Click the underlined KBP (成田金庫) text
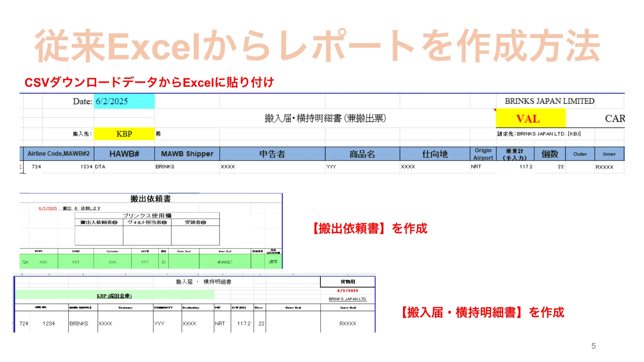This screenshot has width=644, height=362. click(114, 296)
